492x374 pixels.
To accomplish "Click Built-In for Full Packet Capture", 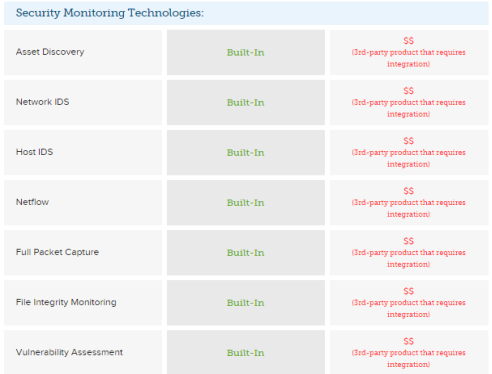I will click(246, 252).
